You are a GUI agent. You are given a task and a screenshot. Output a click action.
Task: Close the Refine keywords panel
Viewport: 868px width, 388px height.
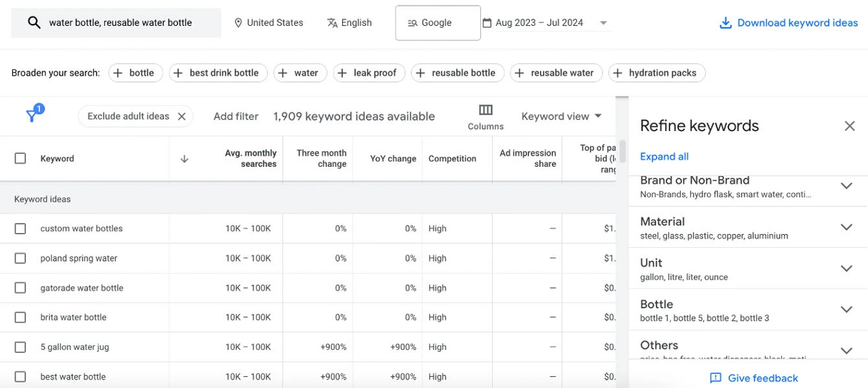[849, 126]
